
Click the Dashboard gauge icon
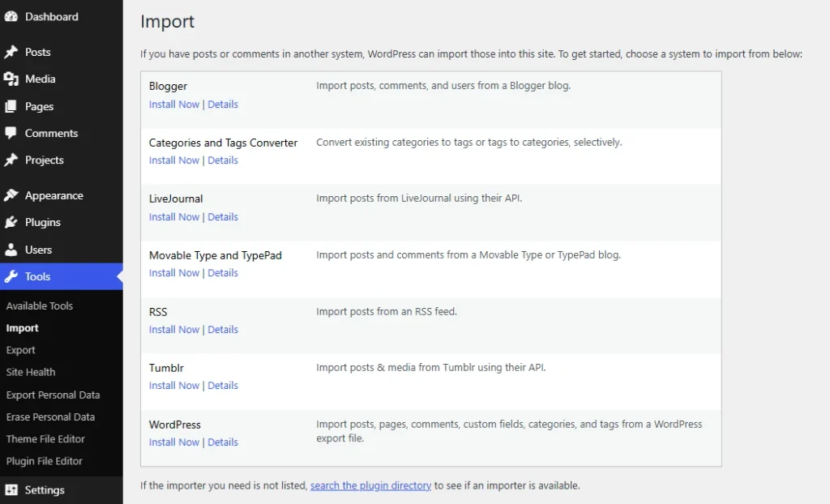click(x=11, y=16)
